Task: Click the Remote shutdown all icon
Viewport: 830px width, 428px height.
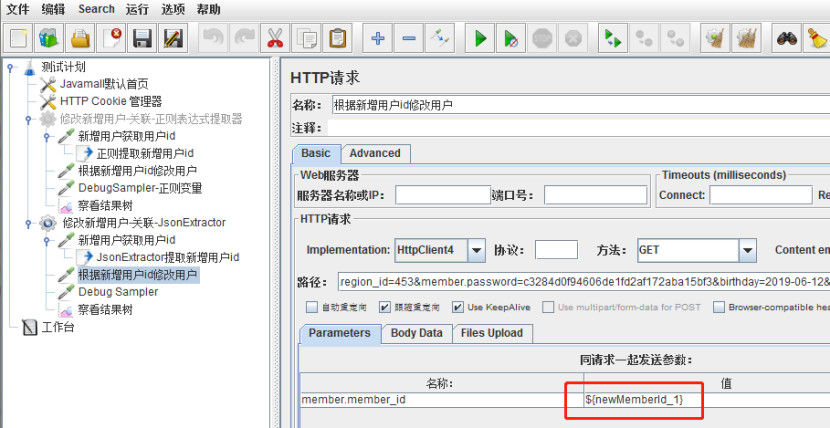Action: coord(674,38)
